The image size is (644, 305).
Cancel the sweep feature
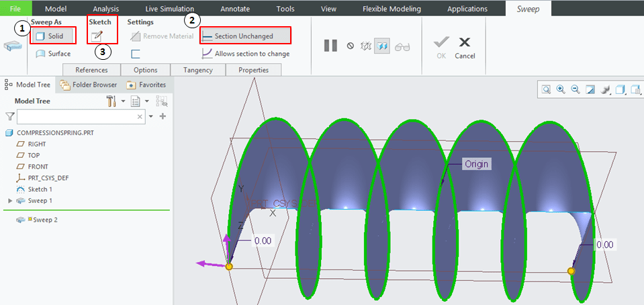464,46
